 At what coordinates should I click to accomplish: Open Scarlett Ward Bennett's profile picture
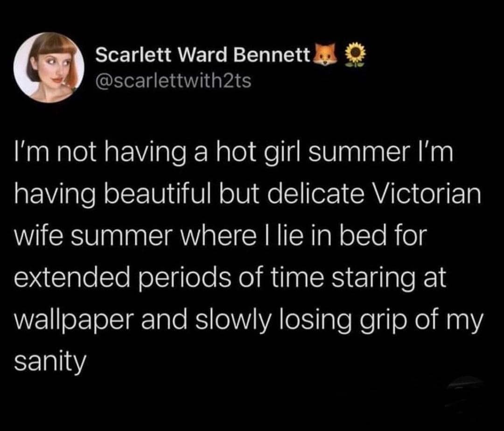click(x=49, y=68)
